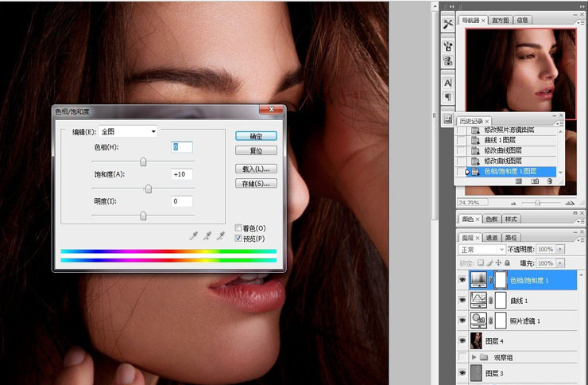588x385 pixels.
Task: Zoom in using navigator large mountain icon
Action: coord(570,203)
